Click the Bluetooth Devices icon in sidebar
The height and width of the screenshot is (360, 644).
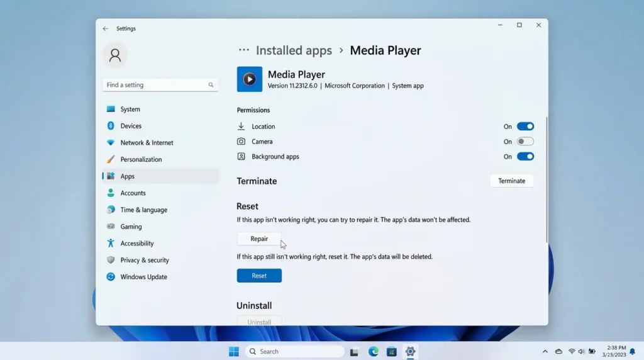(x=111, y=126)
